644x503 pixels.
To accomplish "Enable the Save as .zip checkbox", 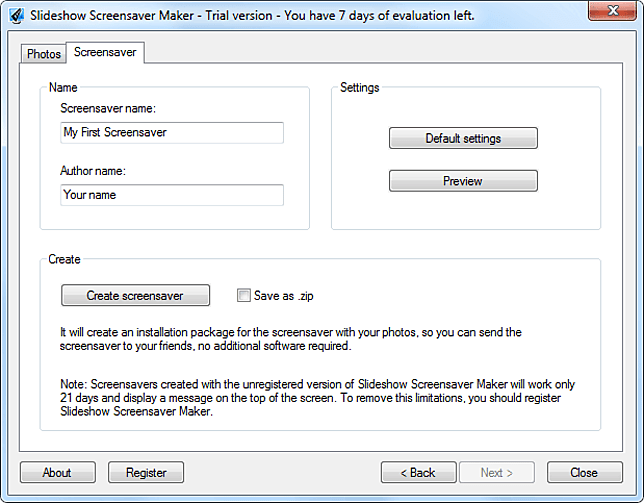I will pyautogui.click(x=244, y=295).
